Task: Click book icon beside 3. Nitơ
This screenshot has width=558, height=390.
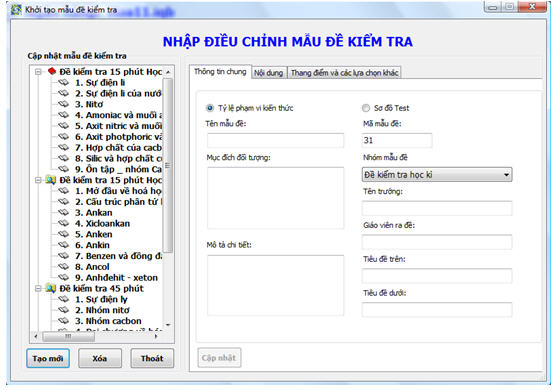Action: coord(63,104)
